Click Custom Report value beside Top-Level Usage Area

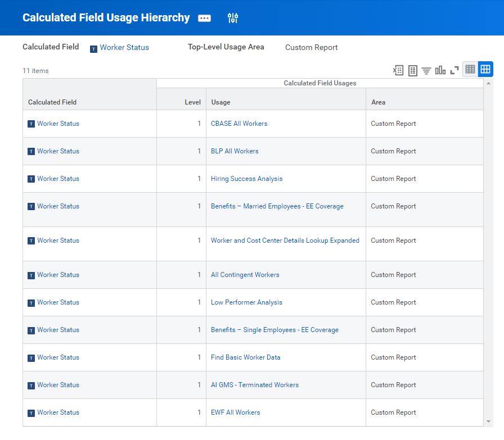(312, 48)
